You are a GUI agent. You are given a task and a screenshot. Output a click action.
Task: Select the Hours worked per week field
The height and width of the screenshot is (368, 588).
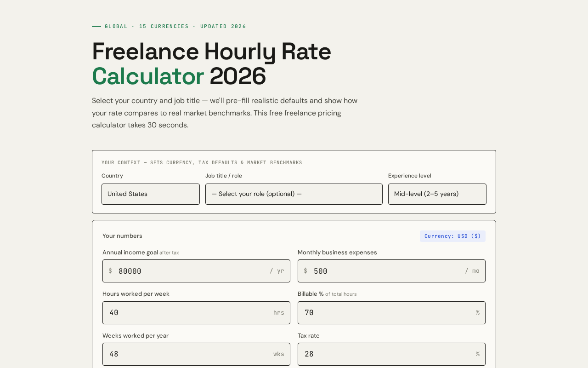196,313
